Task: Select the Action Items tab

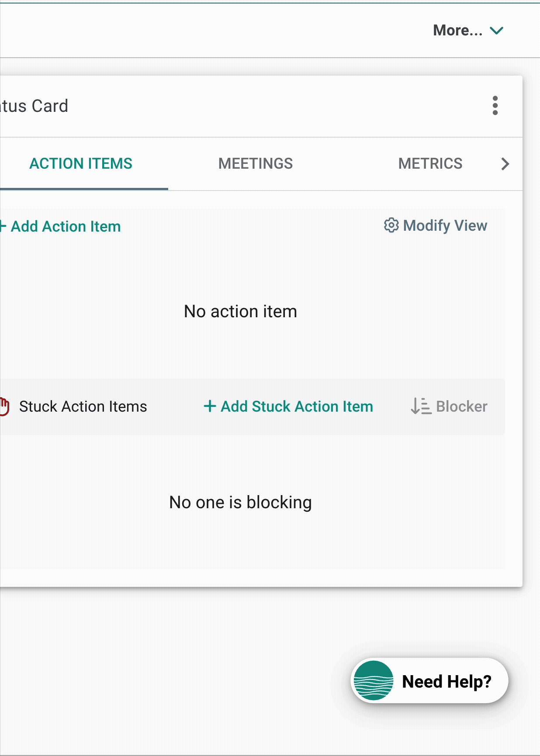Action: point(81,163)
